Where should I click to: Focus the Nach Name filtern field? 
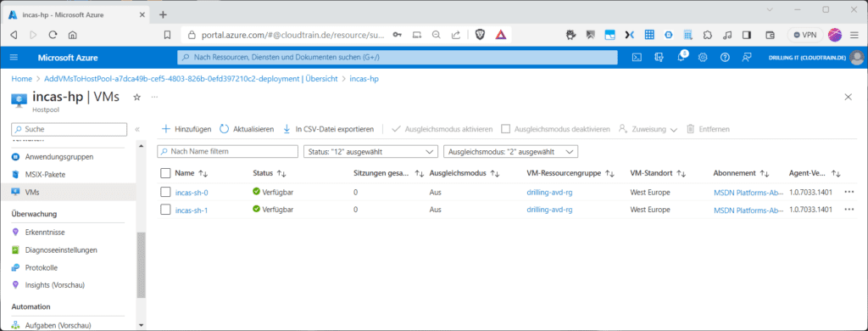(227, 151)
